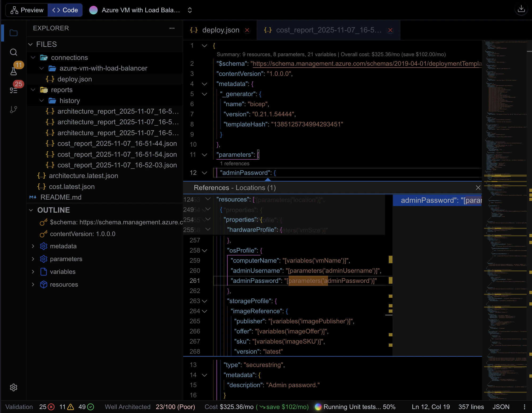Image resolution: width=532 pixels, height=413 pixels.
Task: Open the checklist icon with badge 25
Action: coord(14,90)
